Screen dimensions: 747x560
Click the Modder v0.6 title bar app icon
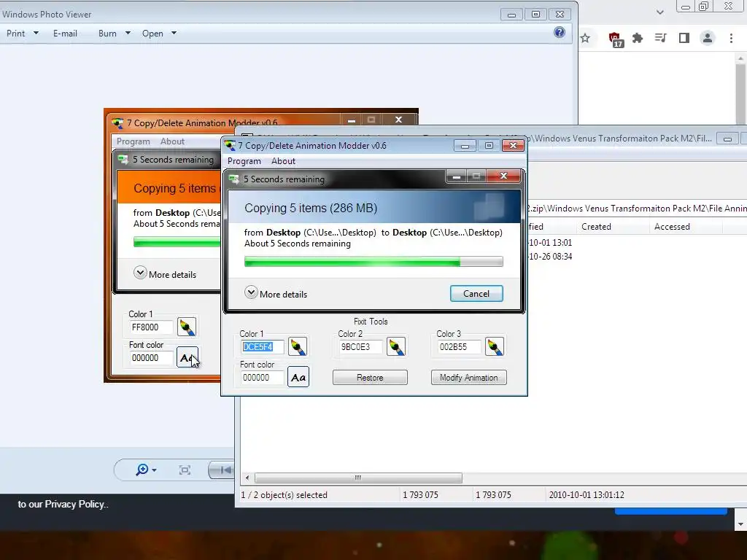(x=230, y=145)
